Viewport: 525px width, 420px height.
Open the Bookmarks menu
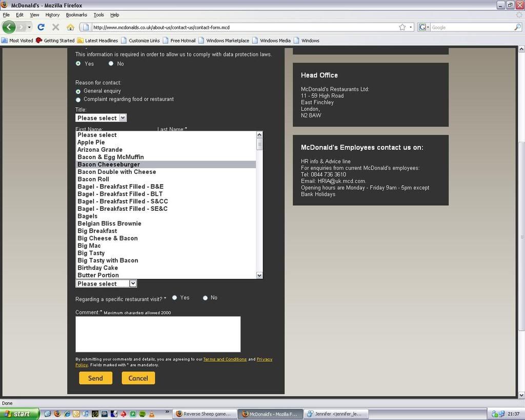point(76,15)
